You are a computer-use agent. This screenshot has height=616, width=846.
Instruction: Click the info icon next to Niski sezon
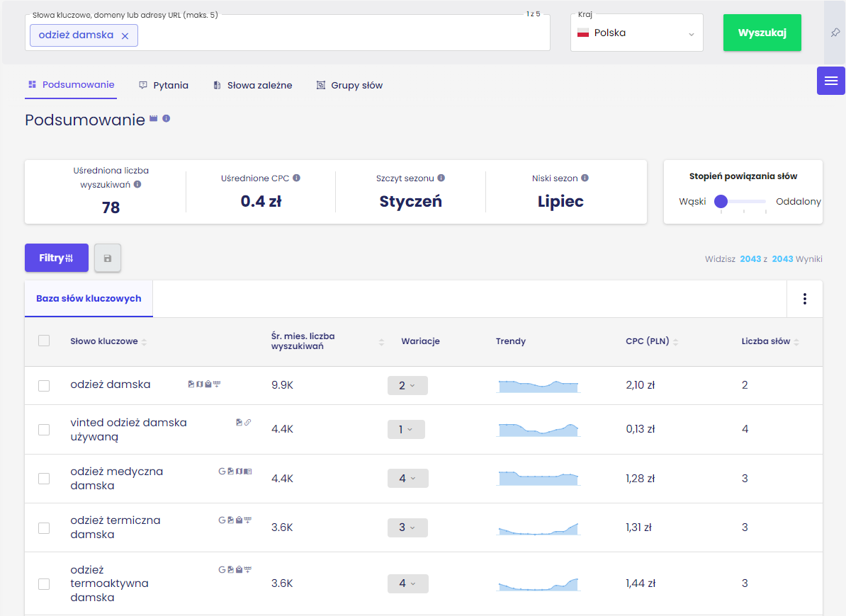[x=585, y=178]
